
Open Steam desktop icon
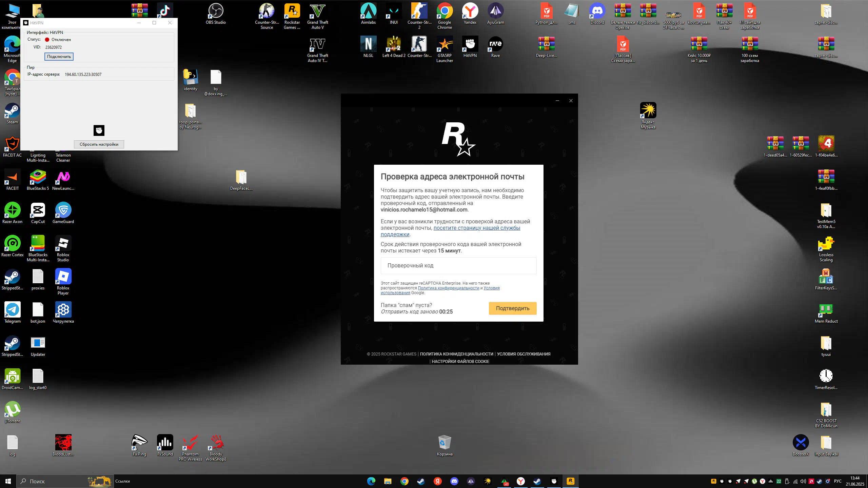12,114
